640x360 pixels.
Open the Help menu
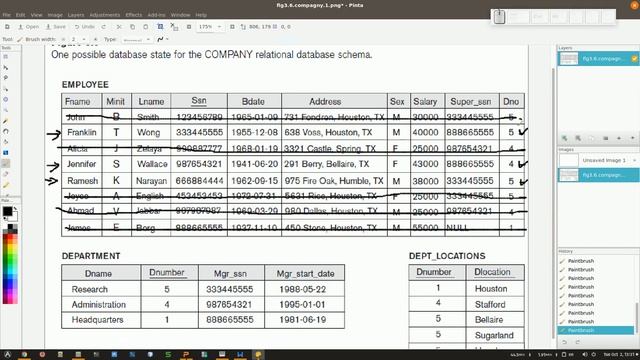point(201,15)
